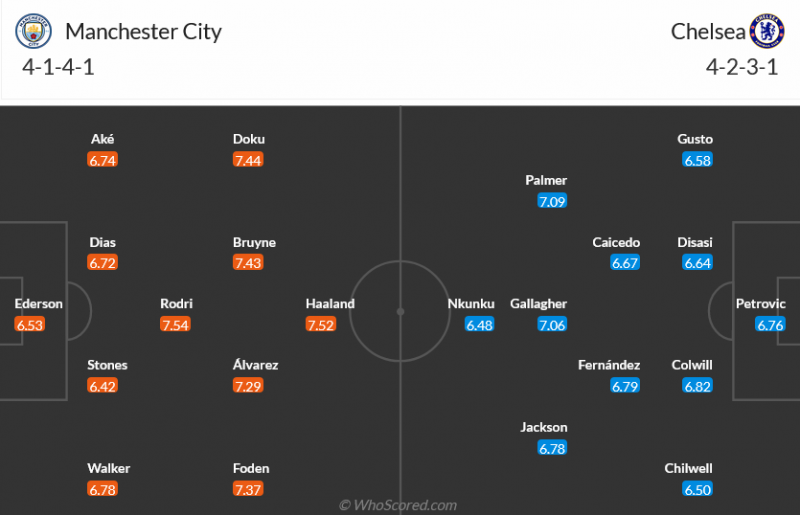This screenshot has width=800, height=515.
Task: Click the WhoScored.com watermark
Action: pos(398,505)
